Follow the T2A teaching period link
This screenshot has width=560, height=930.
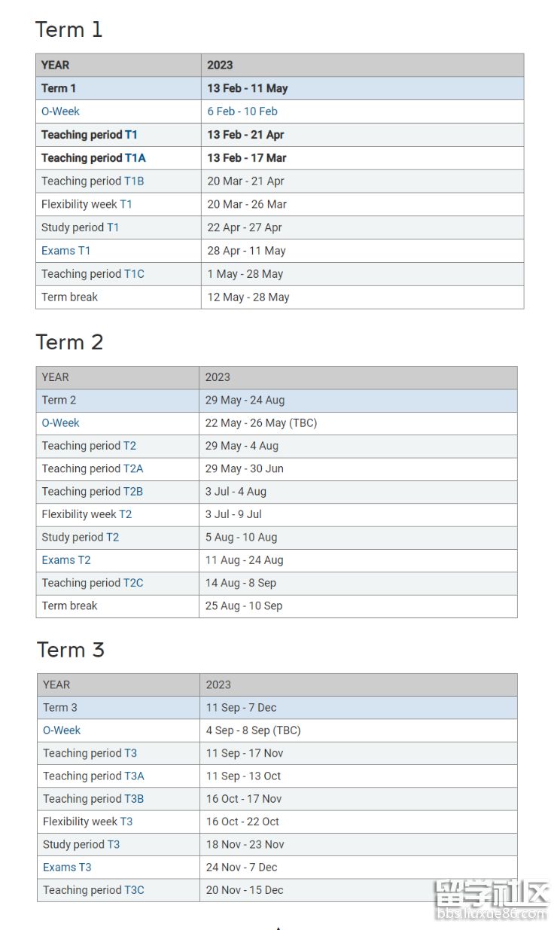(133, 468)
